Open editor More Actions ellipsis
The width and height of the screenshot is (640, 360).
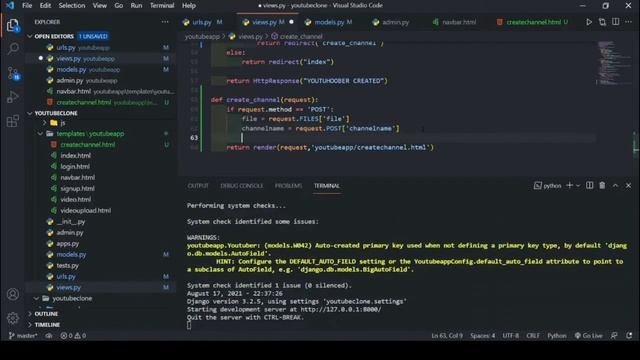pyautogui.click(x=628, y=22)
